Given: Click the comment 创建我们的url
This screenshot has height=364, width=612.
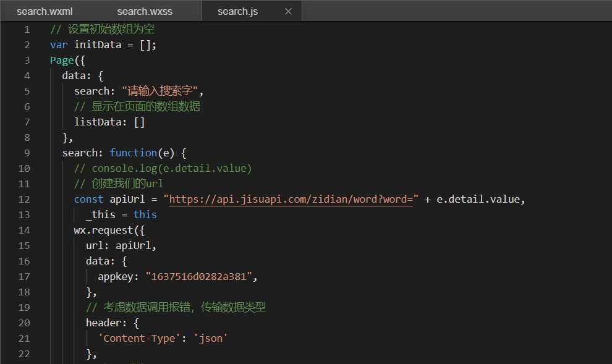Looking at the screenshot, I should pos(119,184).
